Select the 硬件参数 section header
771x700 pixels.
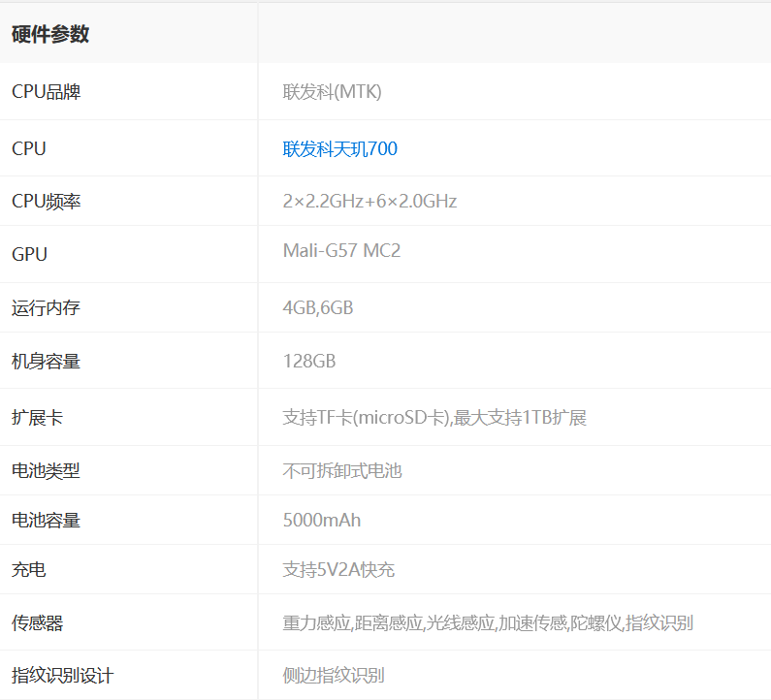click(50, 34)
